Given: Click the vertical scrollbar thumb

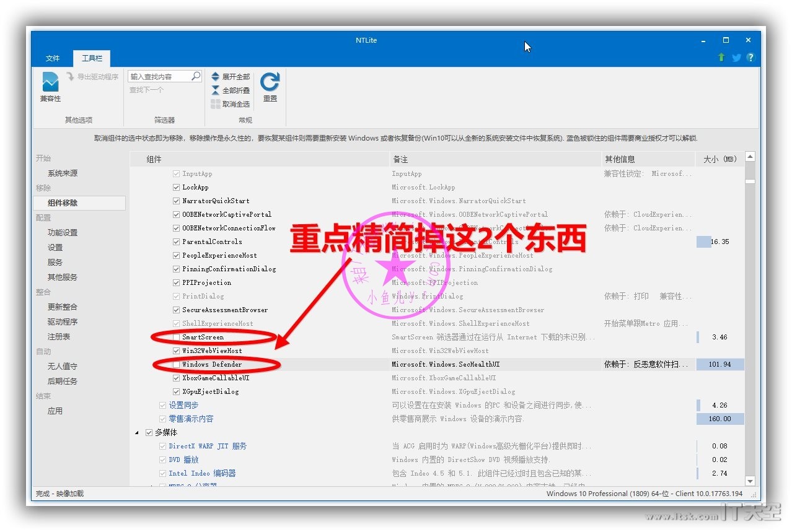Looking at the screenshot, I should pos(750,181).
